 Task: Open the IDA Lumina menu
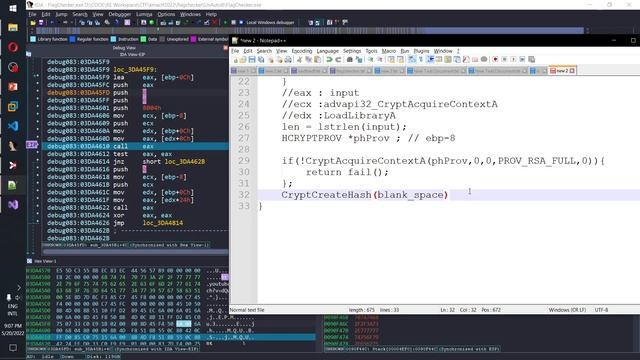144,14
